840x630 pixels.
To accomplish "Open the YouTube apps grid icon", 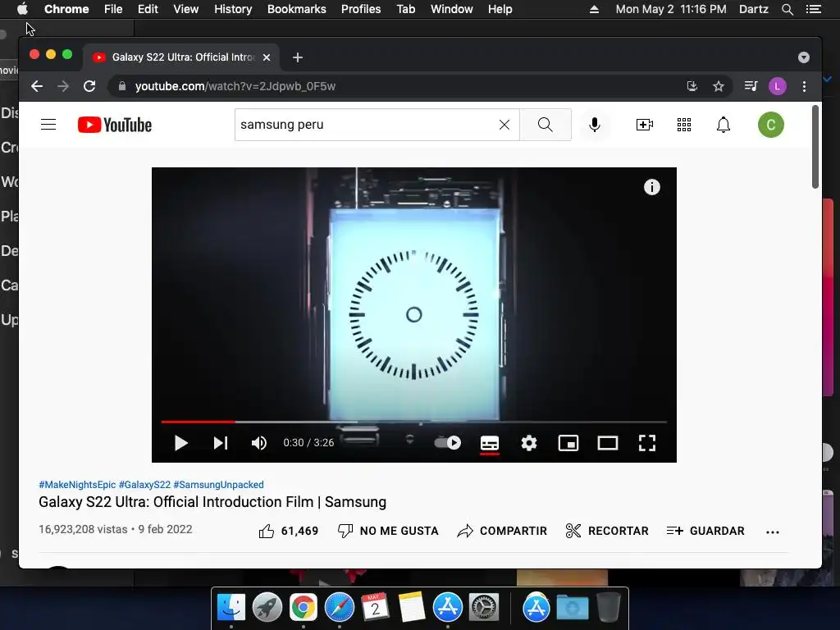I will coord(684,125).
